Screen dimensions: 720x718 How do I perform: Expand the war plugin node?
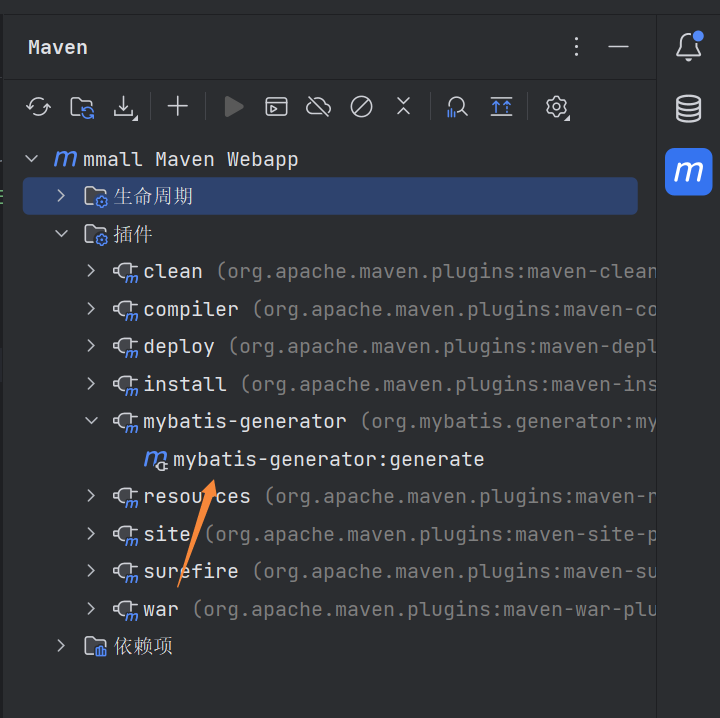click(x=91, y=609)
